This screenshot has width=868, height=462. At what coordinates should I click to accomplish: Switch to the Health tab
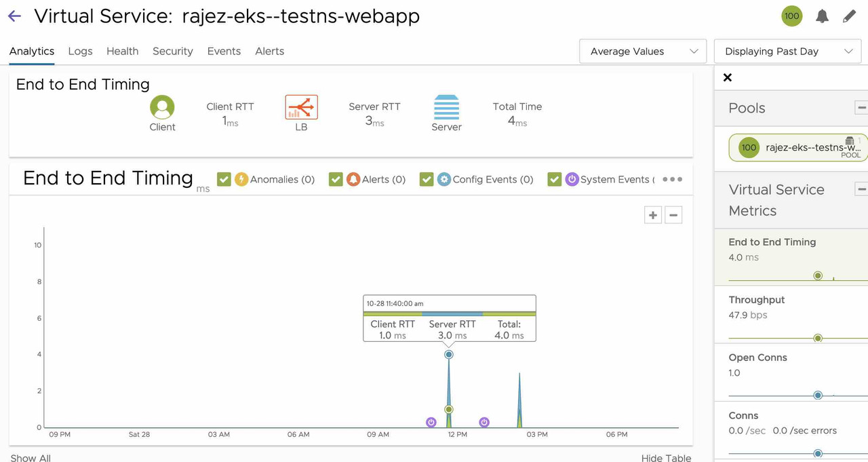[x=122, y=51]
